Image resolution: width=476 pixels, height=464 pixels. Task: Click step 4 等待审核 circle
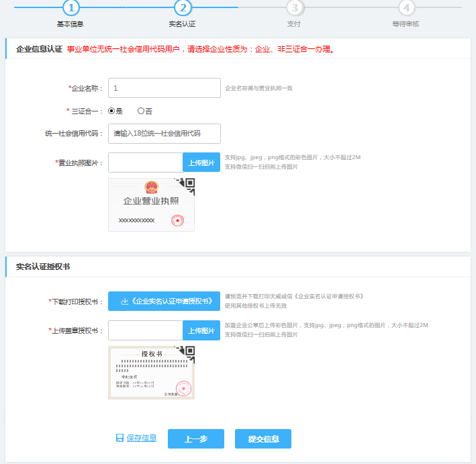(x=406, y=8)
